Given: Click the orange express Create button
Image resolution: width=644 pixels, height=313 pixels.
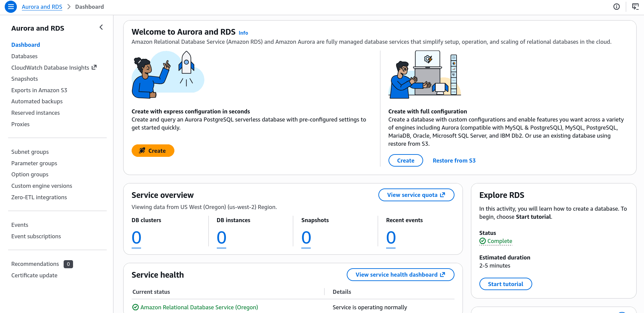Looking at the screenshot, I should click(153, 151).
